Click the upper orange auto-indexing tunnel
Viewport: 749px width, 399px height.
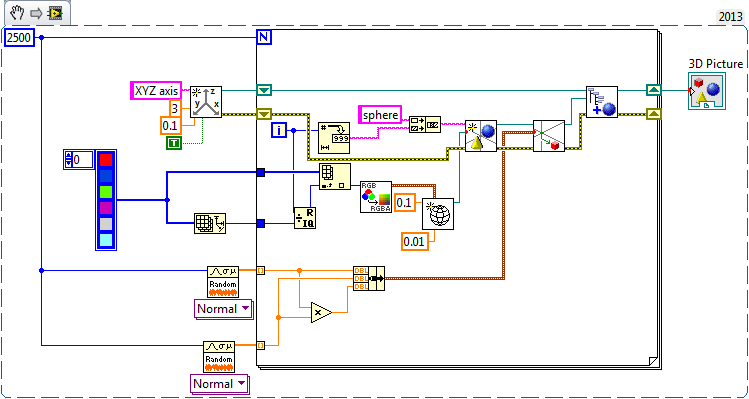(x=260, y=270)
